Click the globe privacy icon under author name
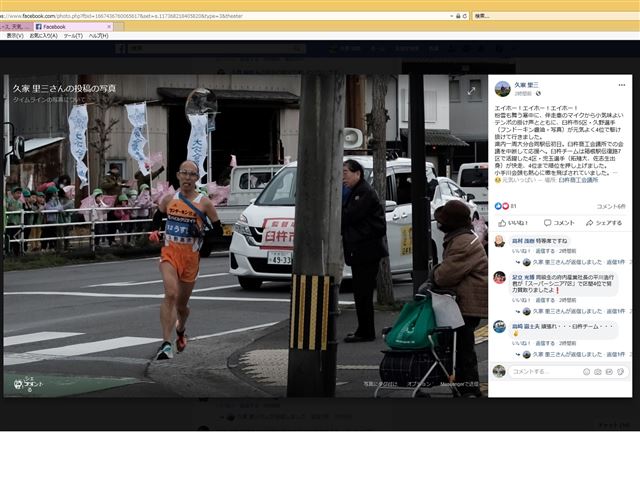The image size is (640, 479). 538,93
